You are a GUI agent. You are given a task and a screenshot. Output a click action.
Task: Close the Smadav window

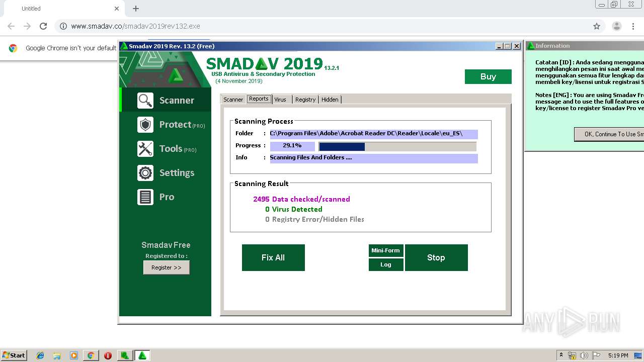point(516,46)
